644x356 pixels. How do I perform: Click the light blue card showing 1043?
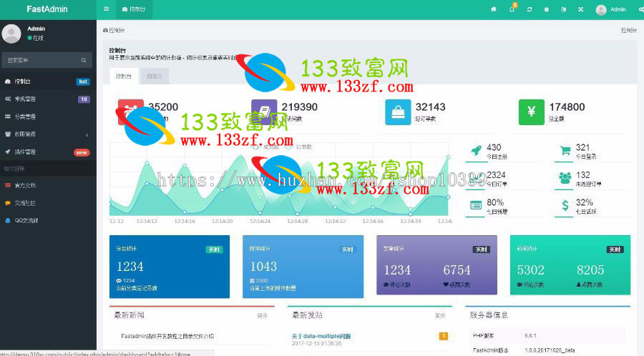[x=303, y=267]
